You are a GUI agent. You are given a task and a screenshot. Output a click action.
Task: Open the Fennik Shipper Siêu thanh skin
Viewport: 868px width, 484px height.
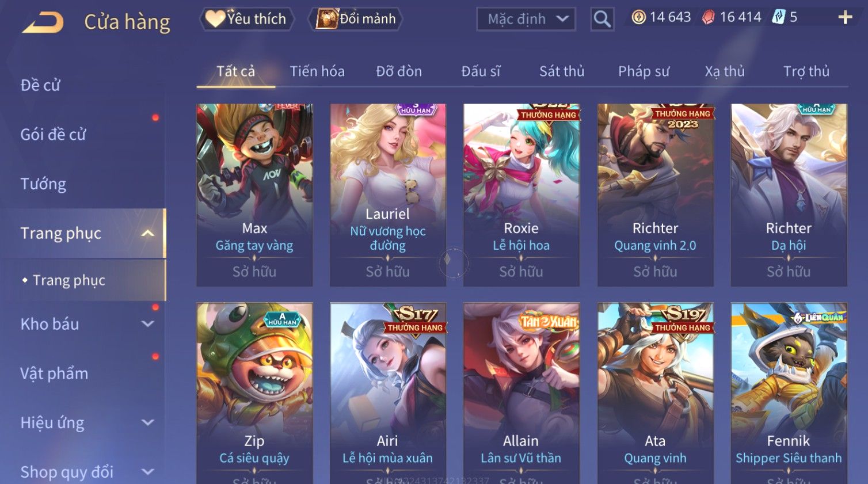pyautogui.click(x=789, y=393)
